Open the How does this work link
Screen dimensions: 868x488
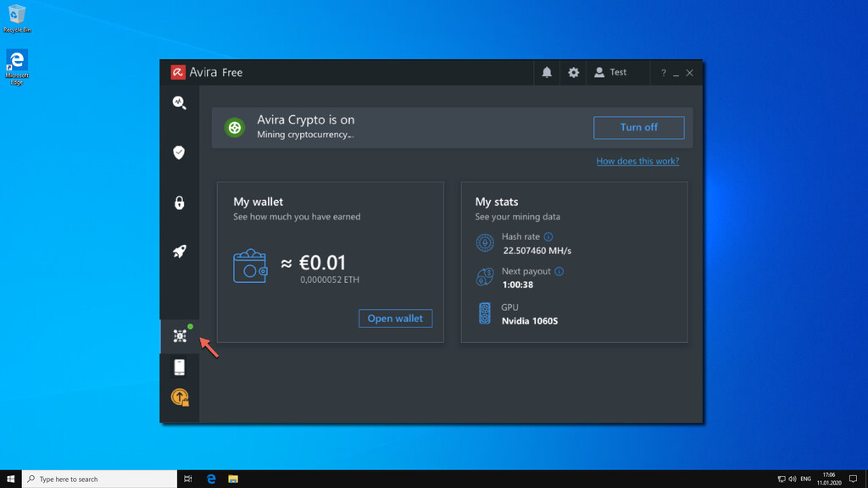pyautogui.click(x=637, y=161)
